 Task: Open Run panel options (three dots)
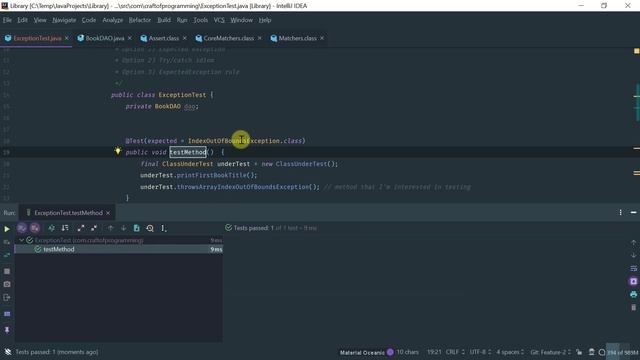(x=620, y=212)
